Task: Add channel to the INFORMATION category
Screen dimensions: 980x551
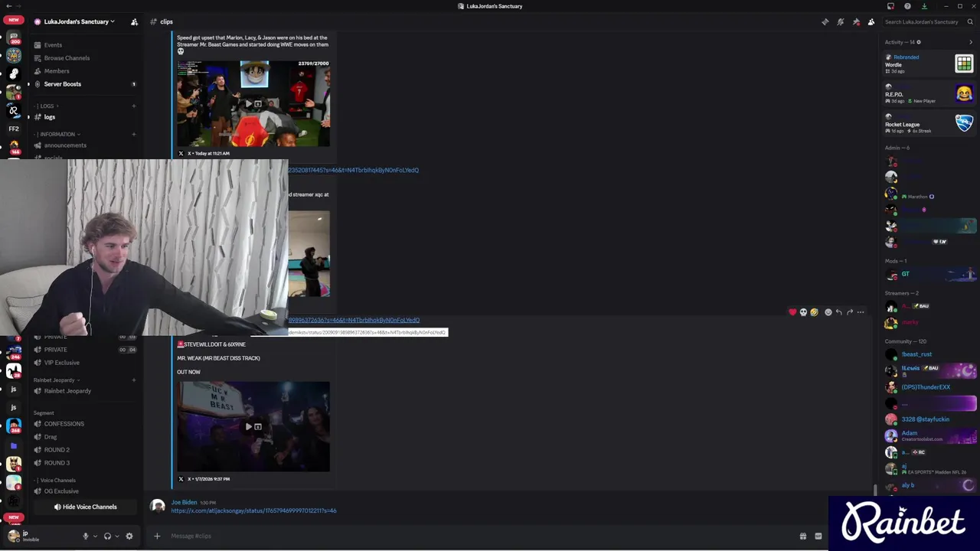Action: click(134, 134)
